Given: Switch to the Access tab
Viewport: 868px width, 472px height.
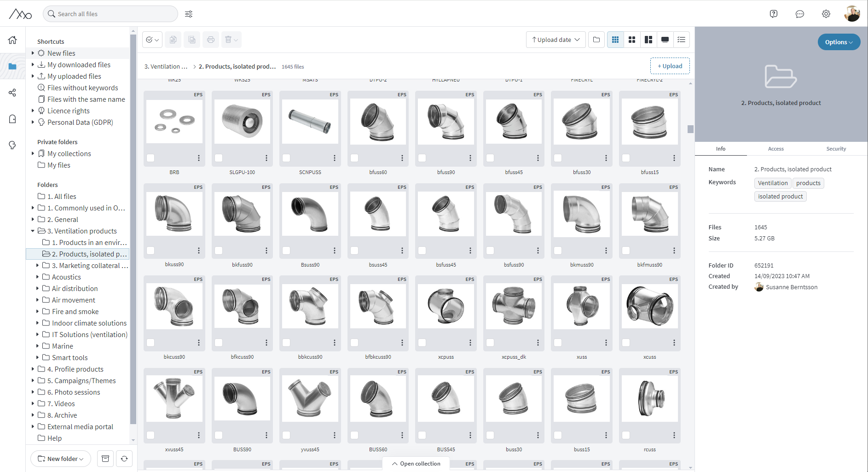Looking at the screenshot, I should coord(775,149).
